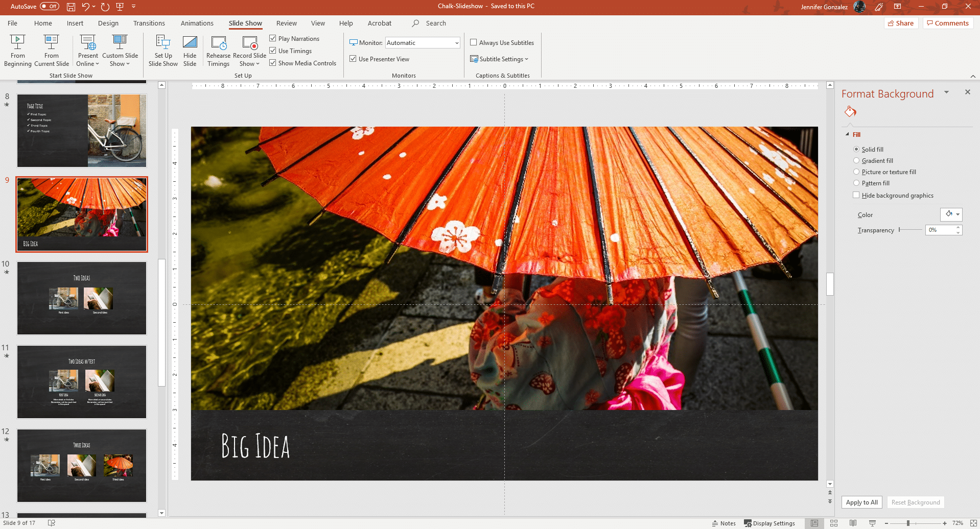This screenshot has width=980, height=529.
Task: Open the Transitions tab
Action: 149,23
